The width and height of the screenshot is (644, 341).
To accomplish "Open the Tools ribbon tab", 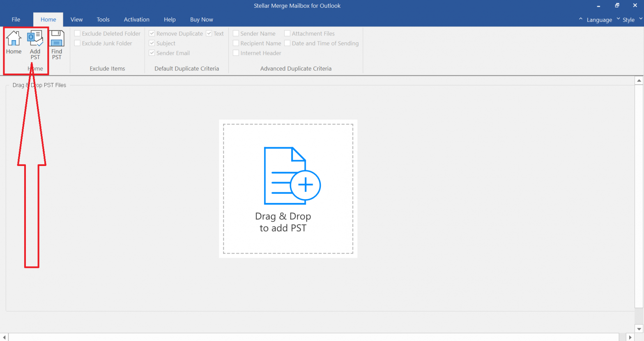I will (103, 19).
